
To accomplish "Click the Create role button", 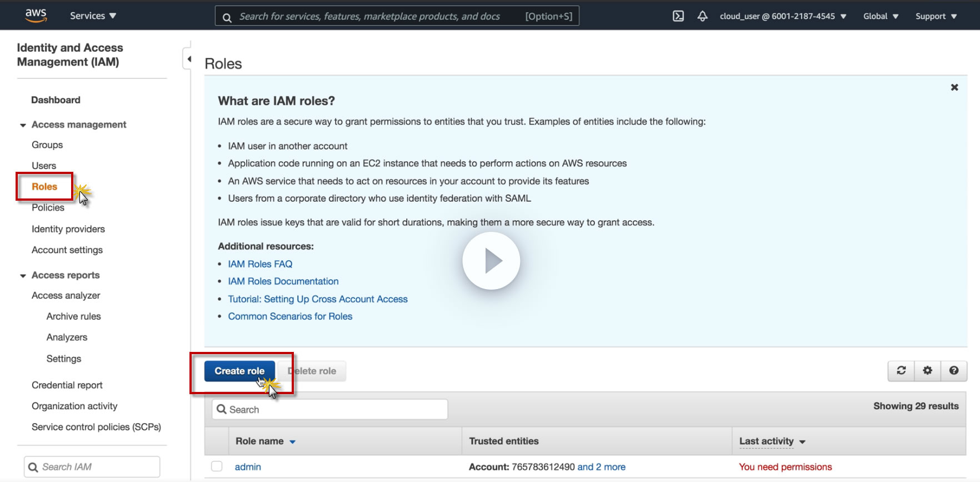I will [x=239, y=371].
